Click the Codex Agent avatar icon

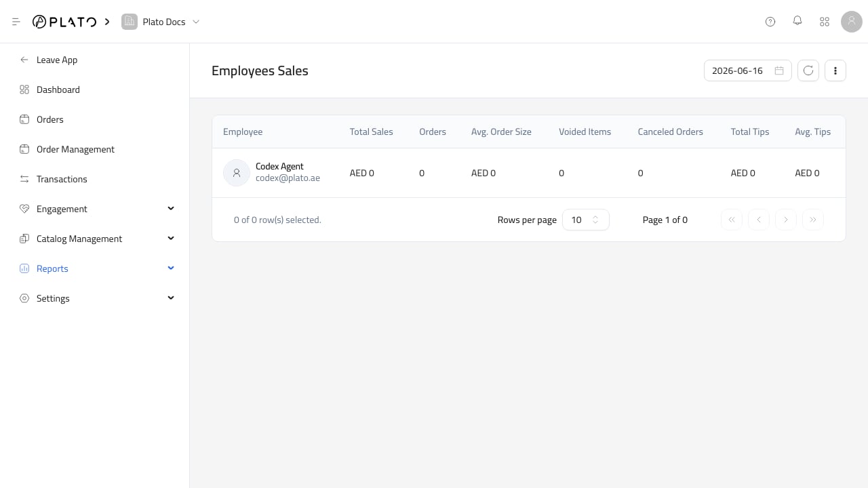(237, 173)
